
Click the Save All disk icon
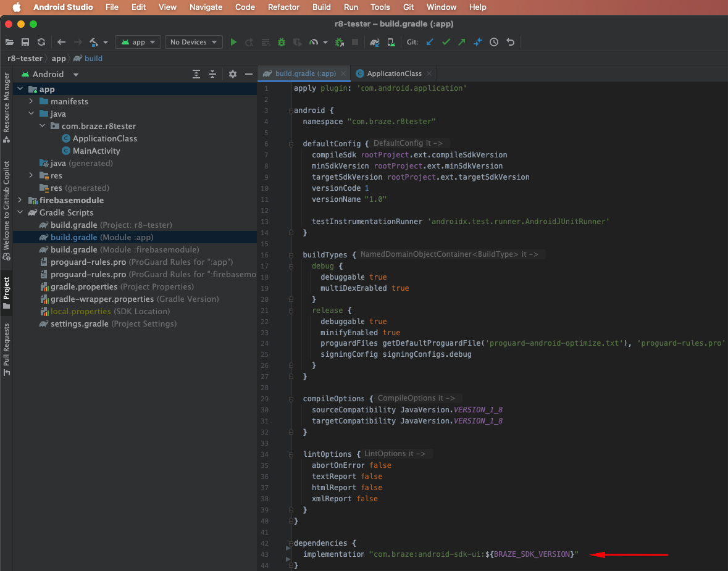coord(25,42)
